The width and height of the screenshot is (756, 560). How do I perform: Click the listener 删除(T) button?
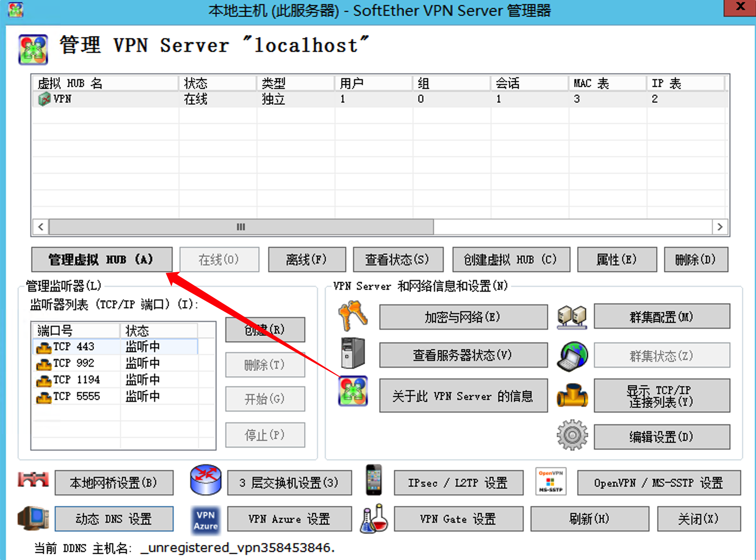click(x=265, y=365)
